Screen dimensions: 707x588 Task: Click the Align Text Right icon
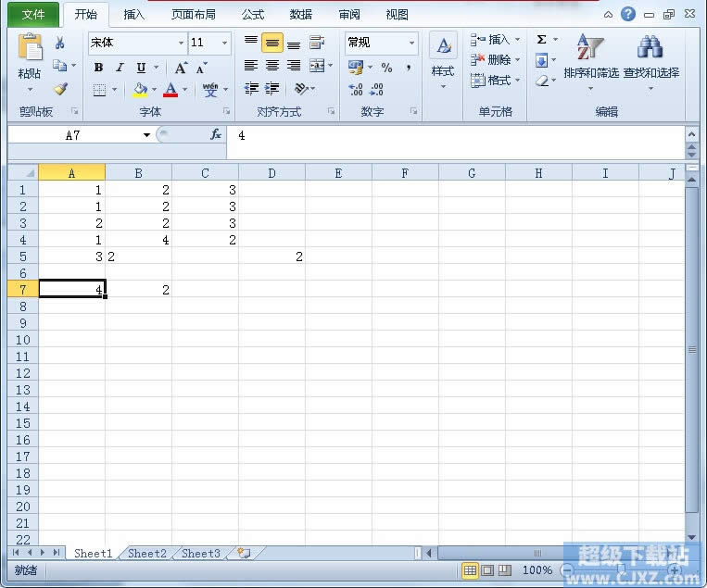coord(294,66)
